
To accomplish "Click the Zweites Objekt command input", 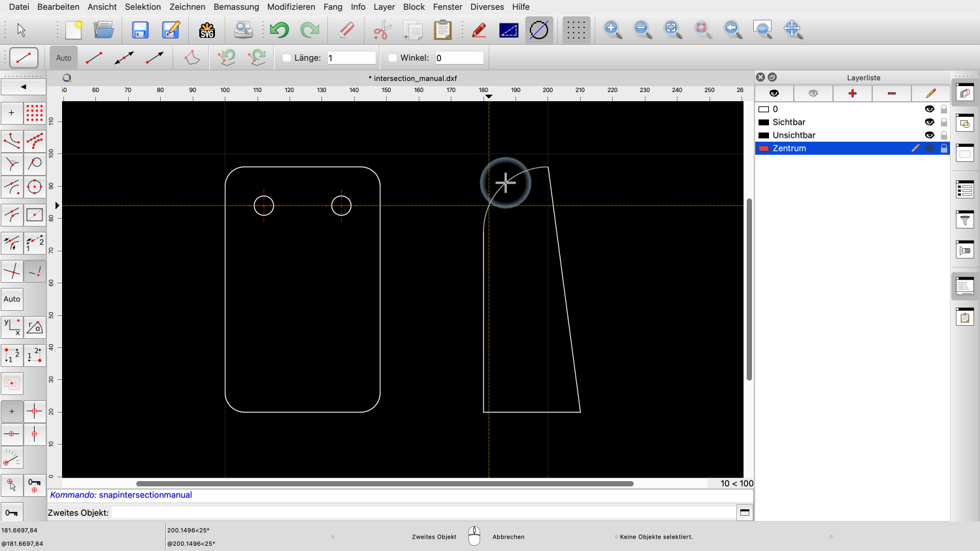I will (x=423, y=512).
